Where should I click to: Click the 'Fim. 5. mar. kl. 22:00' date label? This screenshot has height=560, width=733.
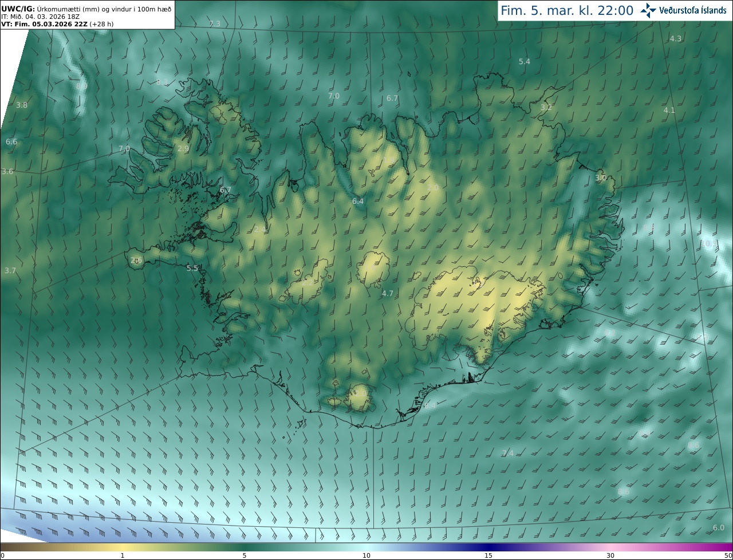567,10
